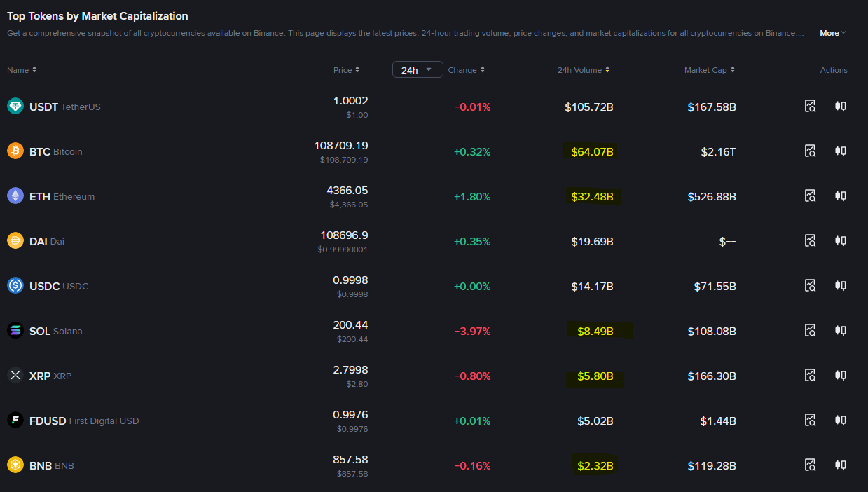Open FDUSD trade candlestick icon
The height and width of the screenshot is (492, 868).
[x=841, y=421]
